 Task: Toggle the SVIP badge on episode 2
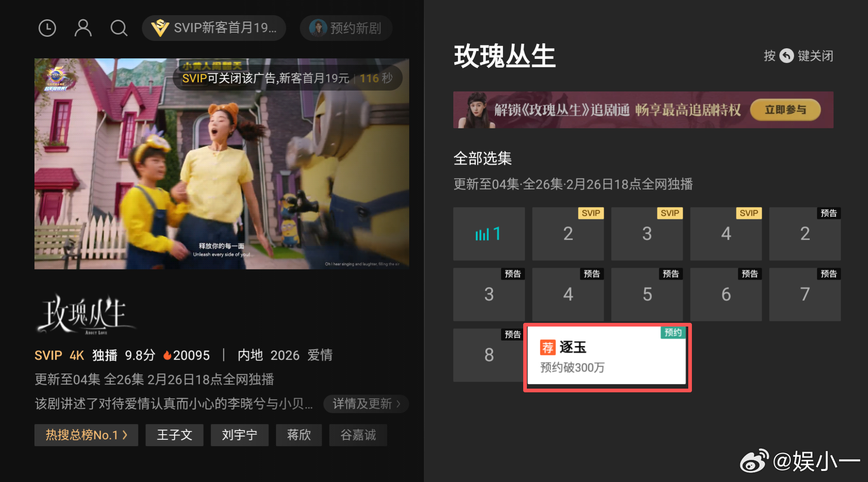point(590,213)
